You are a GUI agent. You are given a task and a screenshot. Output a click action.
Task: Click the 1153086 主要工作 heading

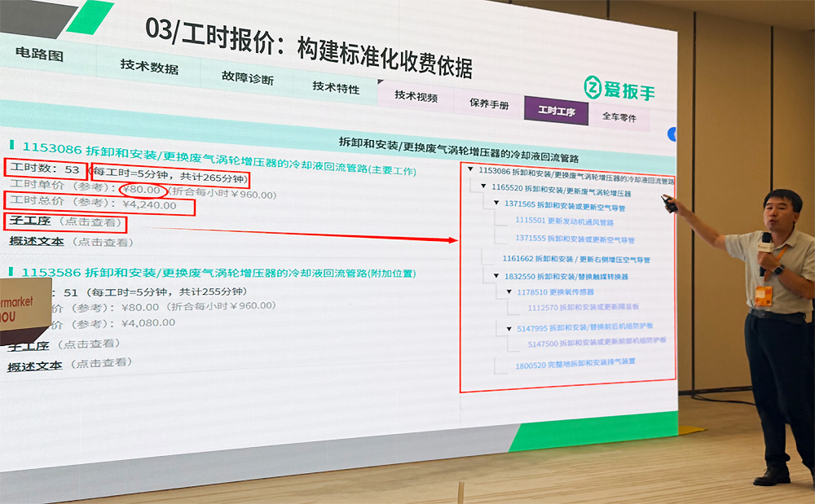tap(218, 160)
